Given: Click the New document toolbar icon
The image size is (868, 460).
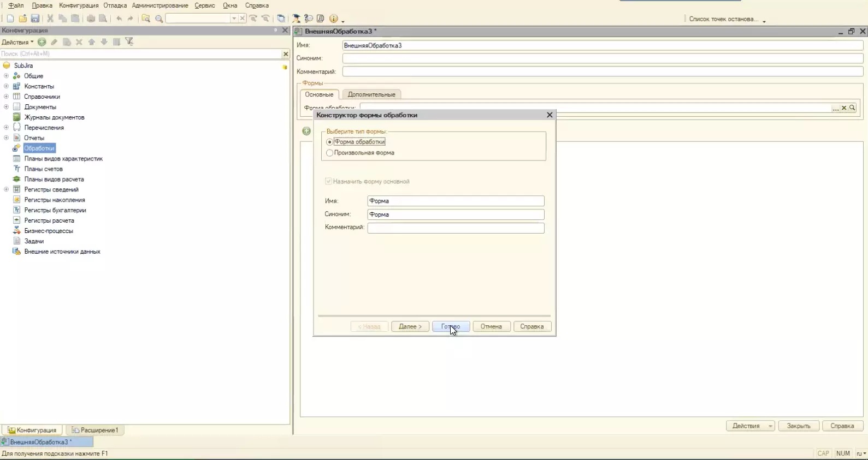Looking at the screenshot, I should [x=10, y=19].
